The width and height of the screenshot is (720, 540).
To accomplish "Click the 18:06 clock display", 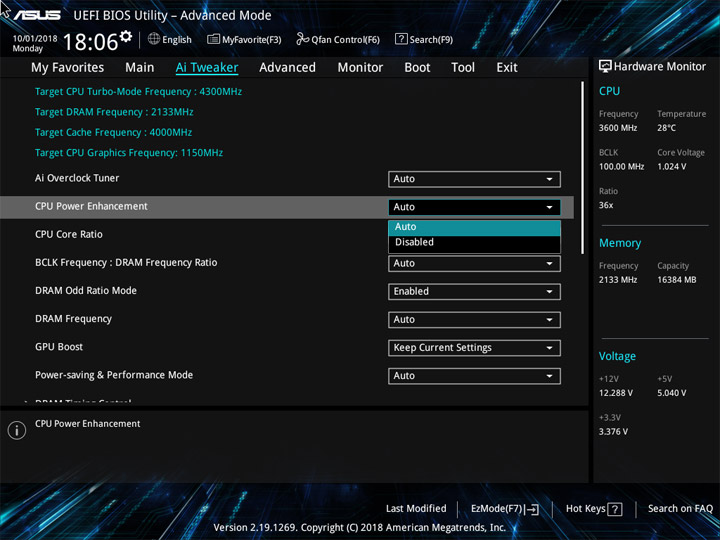I will (90, 42).
